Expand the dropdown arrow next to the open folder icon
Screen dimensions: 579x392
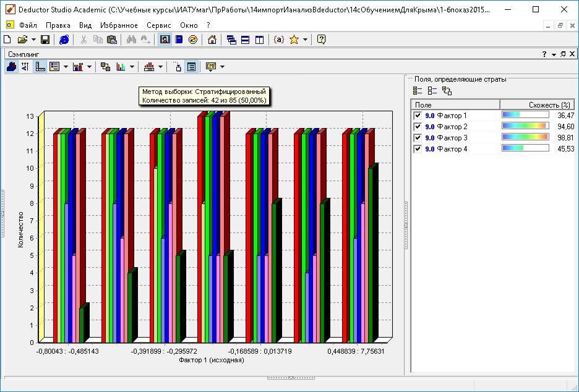[x=33, y=40]
